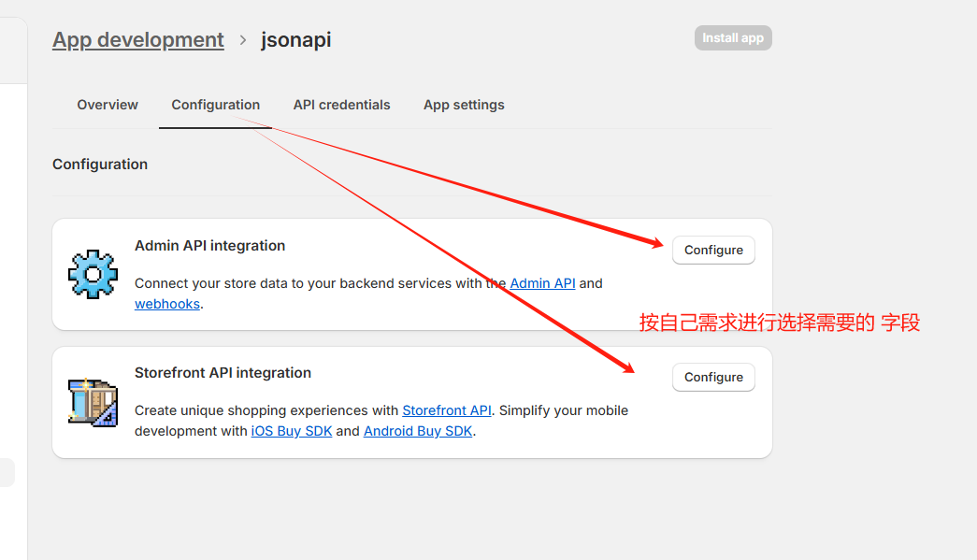This screenshot has height=560, width=977.
Task: Follow the webhooks link
Action: [x=167, y=304]
